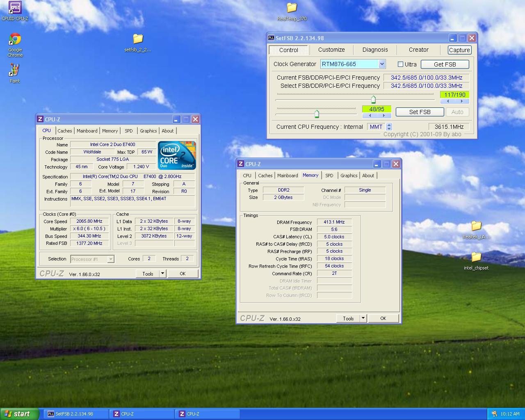The width and height of the screenshot is (525, 420).
Task: Click the Capture button in SetFSB
Action: coord(459,50)
